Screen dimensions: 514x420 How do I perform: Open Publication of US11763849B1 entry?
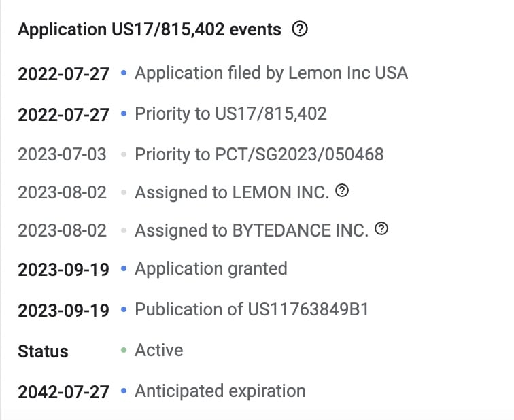click(x=252, y=309)
